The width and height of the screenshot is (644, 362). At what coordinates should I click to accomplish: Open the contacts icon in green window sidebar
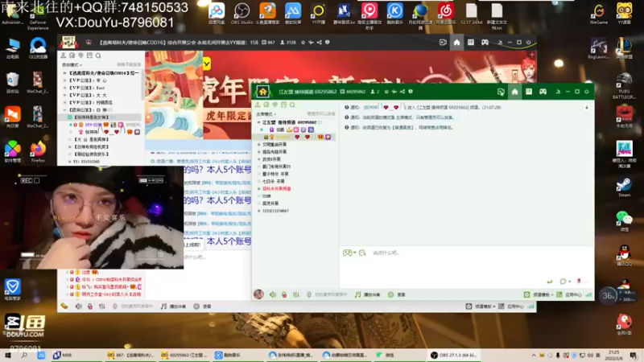pos(258,105)
